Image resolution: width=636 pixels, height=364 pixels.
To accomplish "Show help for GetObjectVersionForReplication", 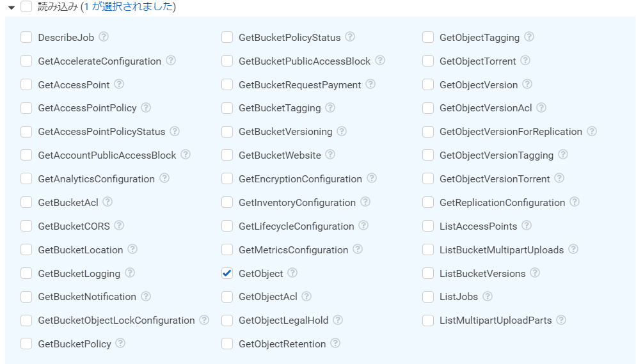I will 592,131.
